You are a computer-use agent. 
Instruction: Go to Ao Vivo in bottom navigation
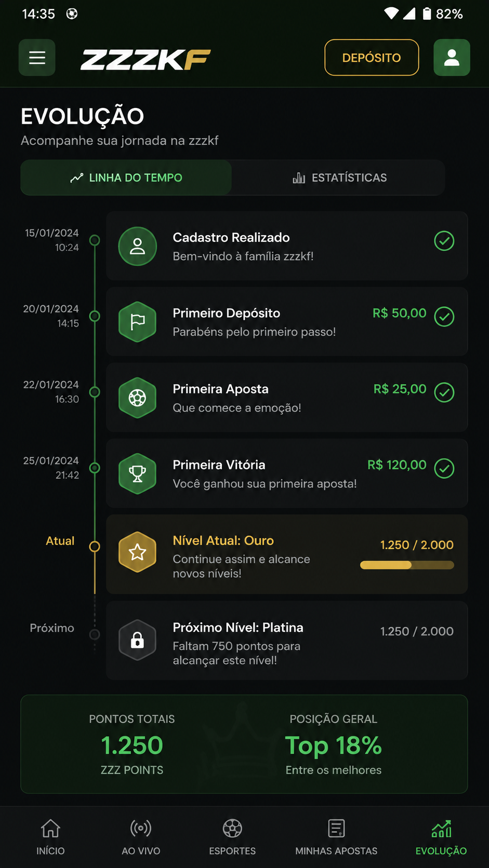141,837
